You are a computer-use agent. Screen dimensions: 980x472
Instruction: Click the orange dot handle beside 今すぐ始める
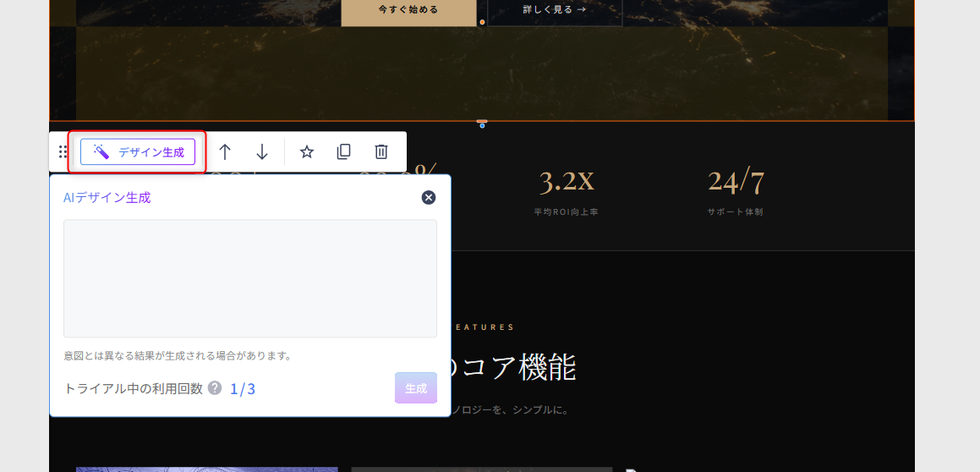pyautogui.click(x=482, y=22)
